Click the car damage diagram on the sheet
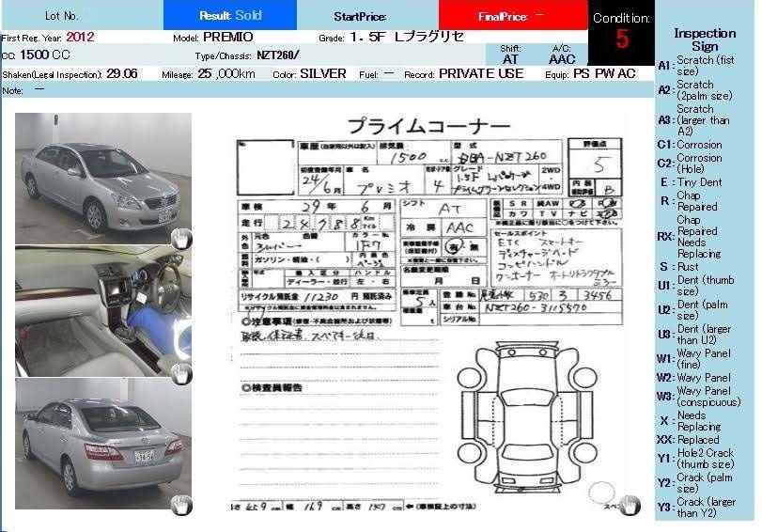The height and width of the screenshot is (532, 762). pos(529,415)
